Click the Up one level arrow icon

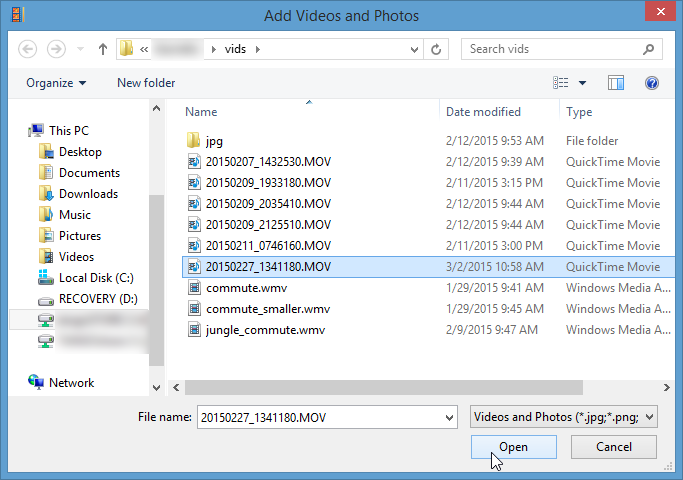102,48
